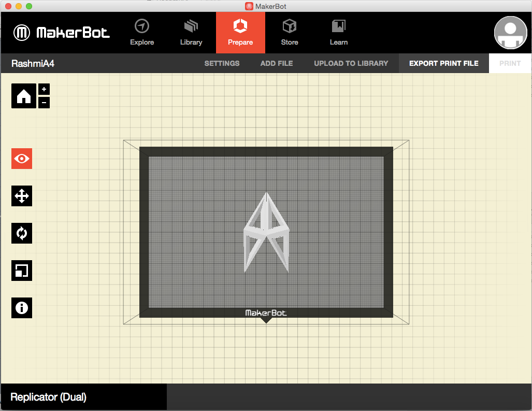Viewport: 532px width, 411px height.
Task: Select the 3D star model on plate
Action: (x=266, y=233)
